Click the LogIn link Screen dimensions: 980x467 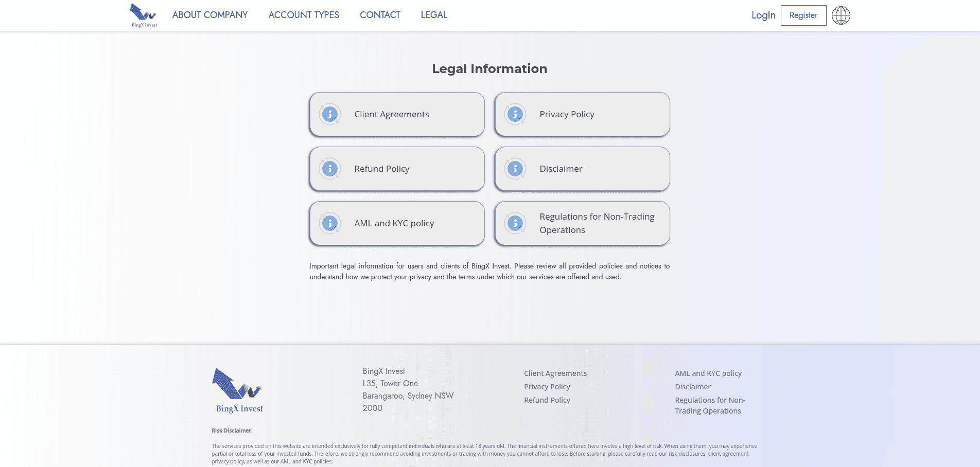pos(763,15)
